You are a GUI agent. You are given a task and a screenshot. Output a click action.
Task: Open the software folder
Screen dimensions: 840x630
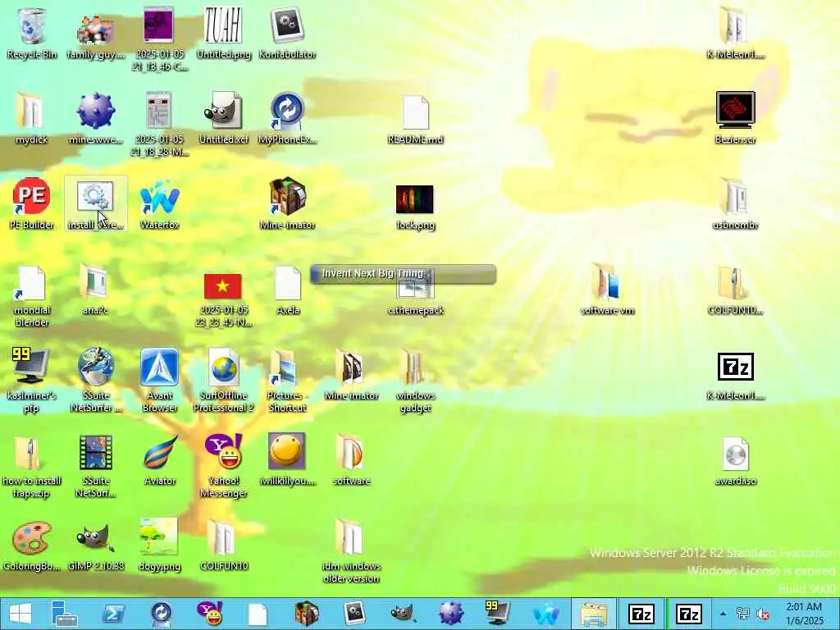(351, 459)
